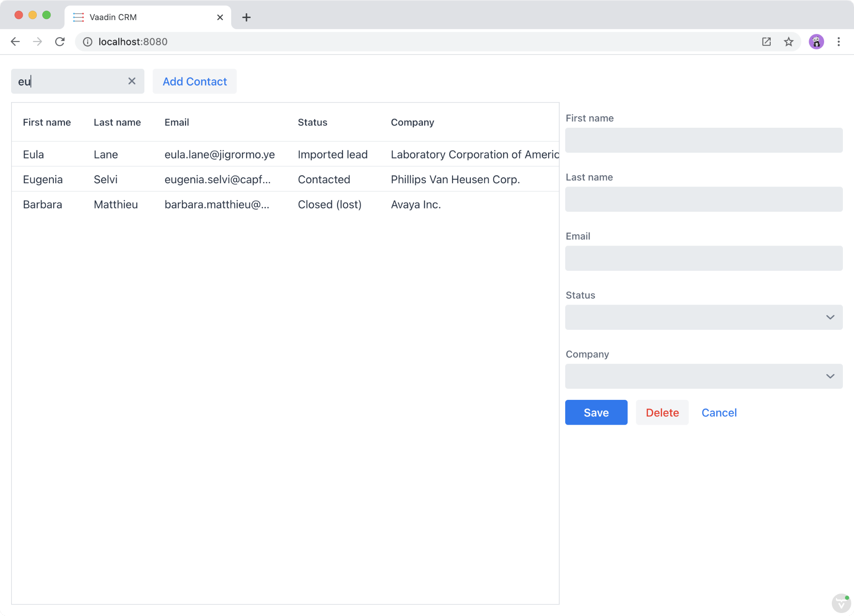854x616 pixels.
Task: Clear the search filter text
Action: [x=132, y=81]
